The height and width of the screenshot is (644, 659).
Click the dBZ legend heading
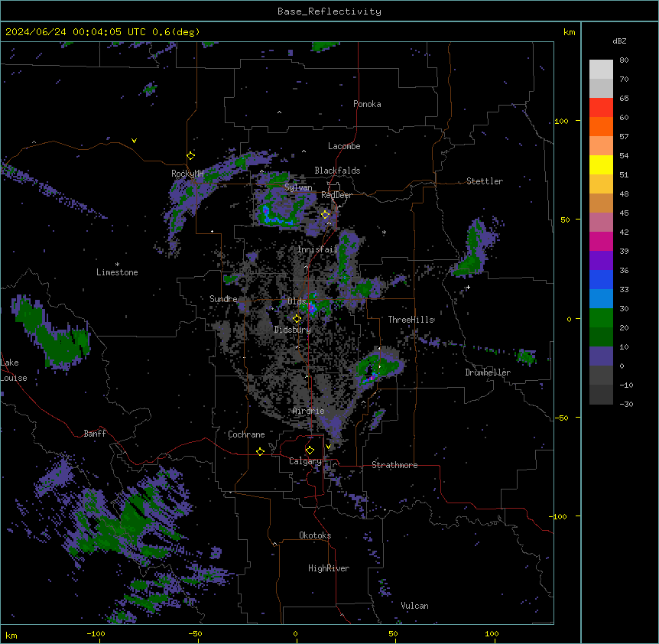pos(619,41)
